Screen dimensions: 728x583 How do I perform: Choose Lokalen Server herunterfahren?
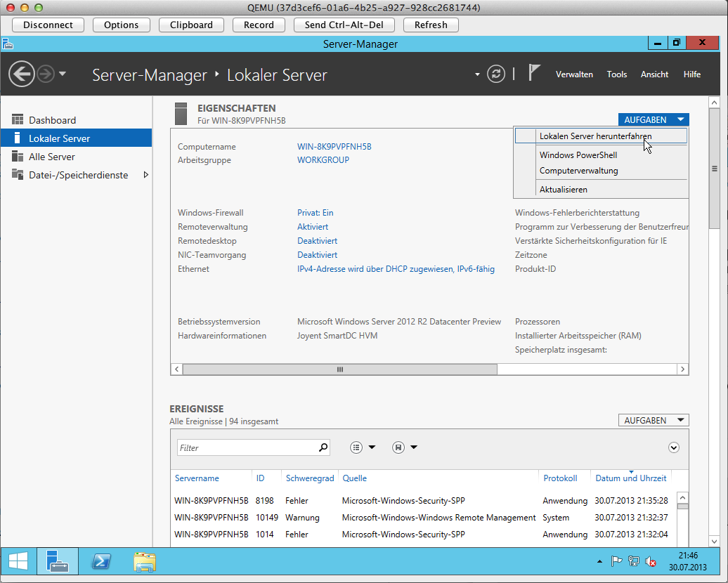pos(600,136)
